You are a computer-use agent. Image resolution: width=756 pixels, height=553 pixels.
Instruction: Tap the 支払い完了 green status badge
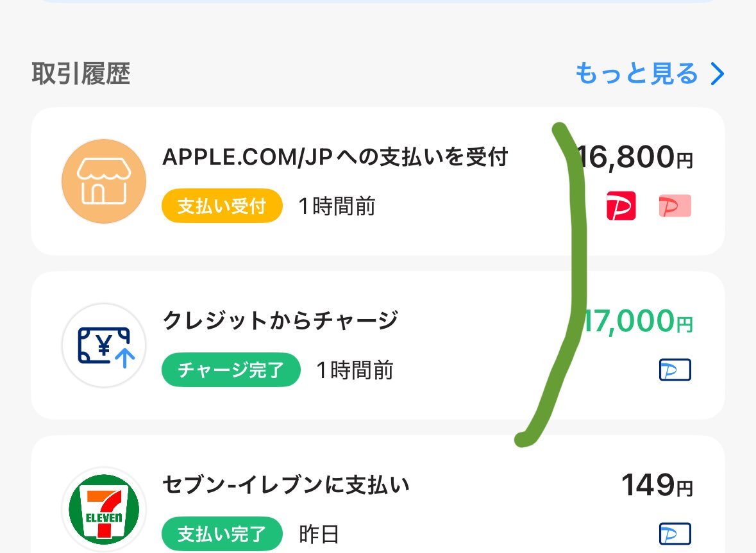(x=222, y=534)
